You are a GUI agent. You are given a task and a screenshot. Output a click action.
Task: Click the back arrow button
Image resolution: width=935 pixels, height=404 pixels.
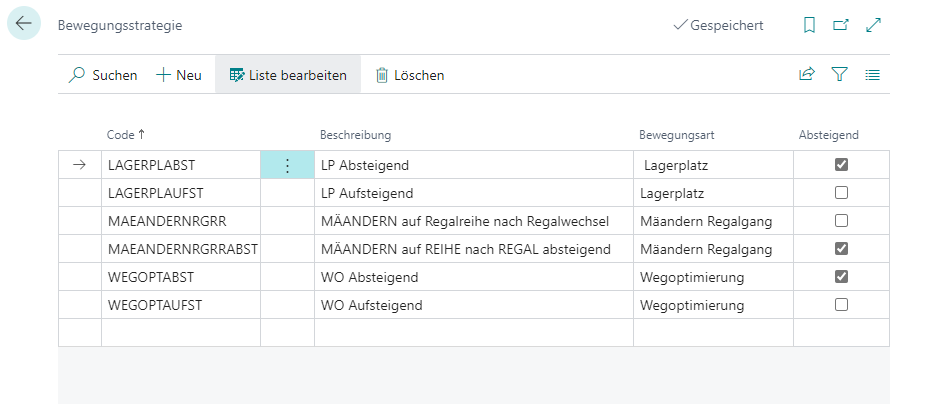[x=24, y=24]
